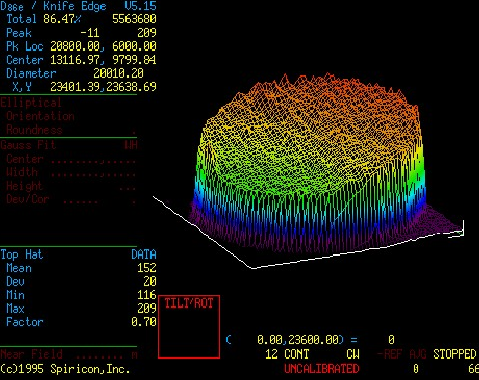Screen dimensions: 479x380
Task: Click the dimmed Elliptical heading
Action: [x=31, y=102]
